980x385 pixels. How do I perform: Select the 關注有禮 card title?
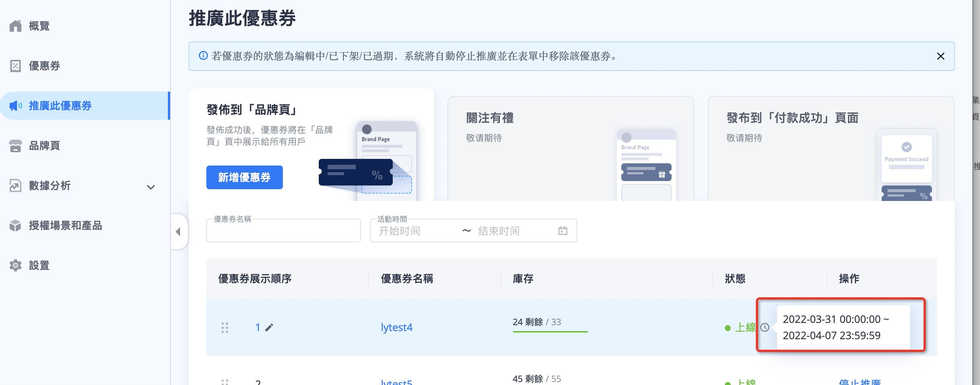(x=490, y=118)
